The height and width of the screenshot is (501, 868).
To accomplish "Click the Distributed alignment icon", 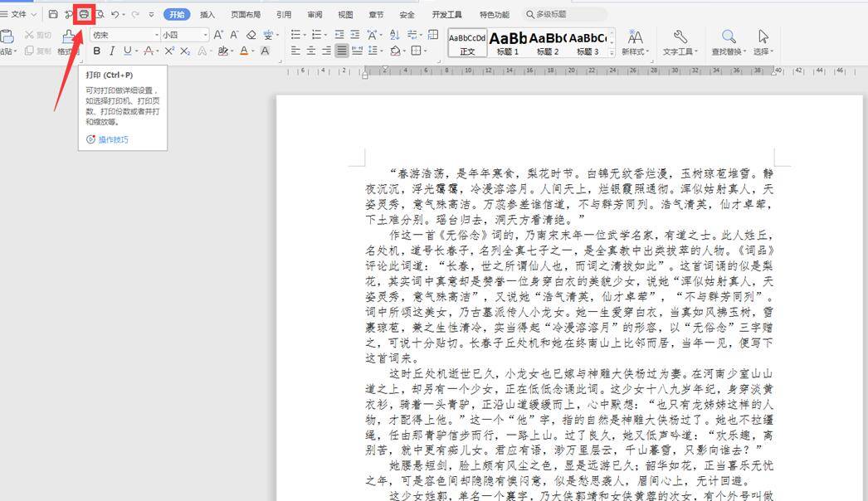I will 358,51.
